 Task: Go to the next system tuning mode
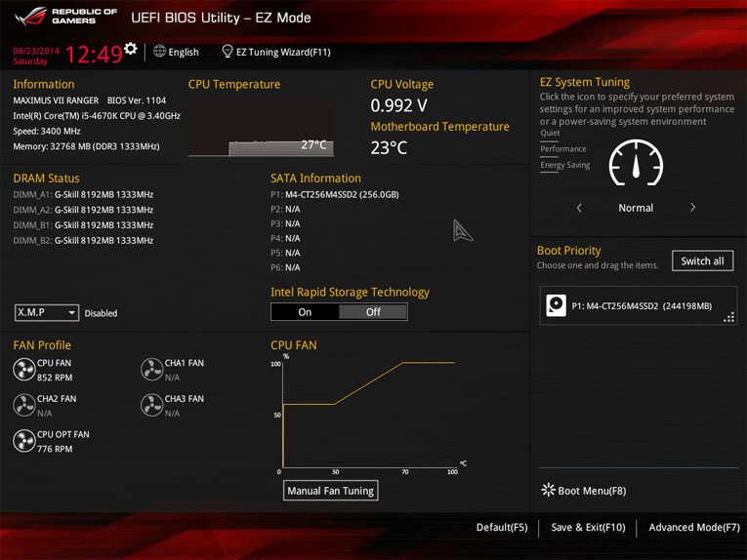tap(692, 208)
